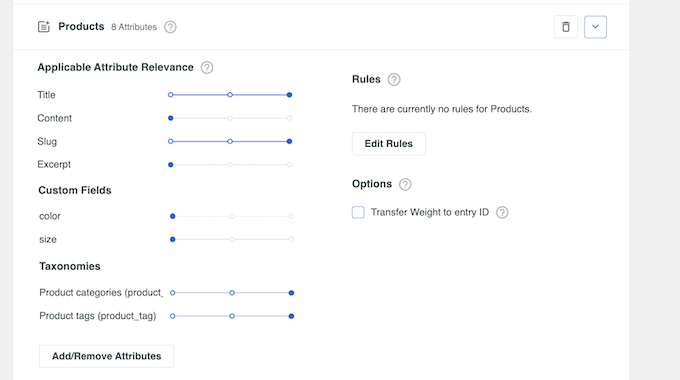Viewport: 680px width, 380px height.
Task: Click the size custom field label
Action: point(48,239)
